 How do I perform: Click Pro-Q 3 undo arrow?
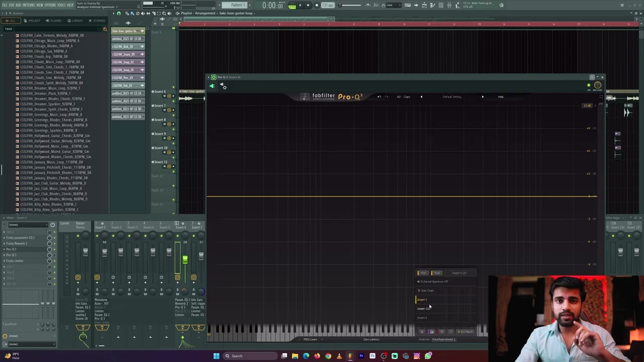point(379,97)
